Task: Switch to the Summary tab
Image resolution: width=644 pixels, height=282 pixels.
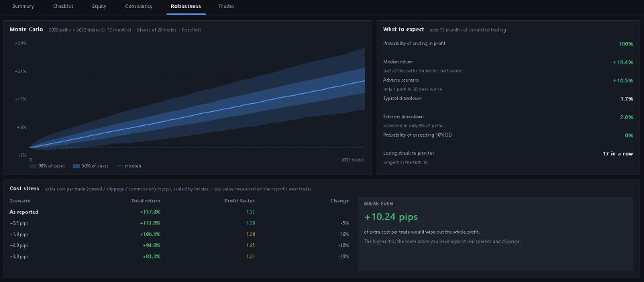Action: [x=23, y=7]
